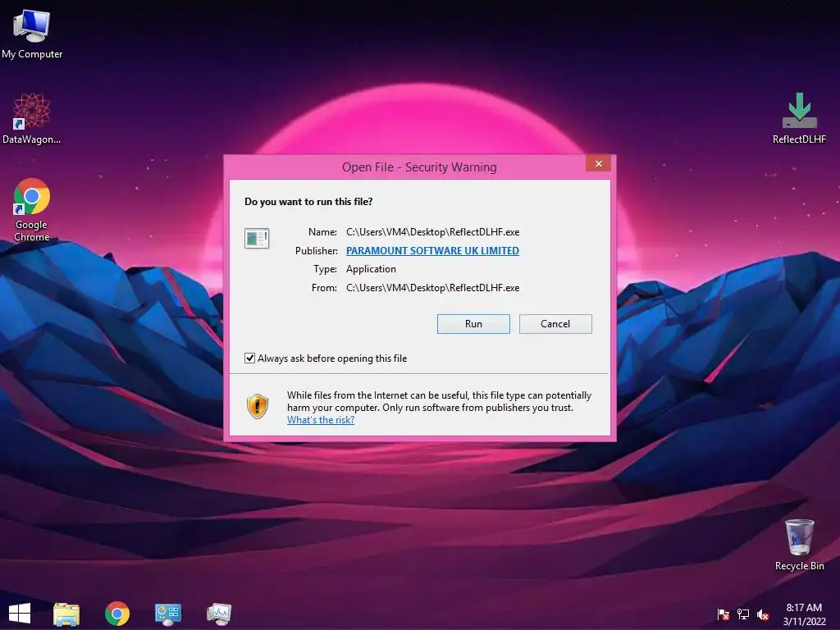Open the My Computer desktop icon
This screenshot has width=840, height=630.
32,34
